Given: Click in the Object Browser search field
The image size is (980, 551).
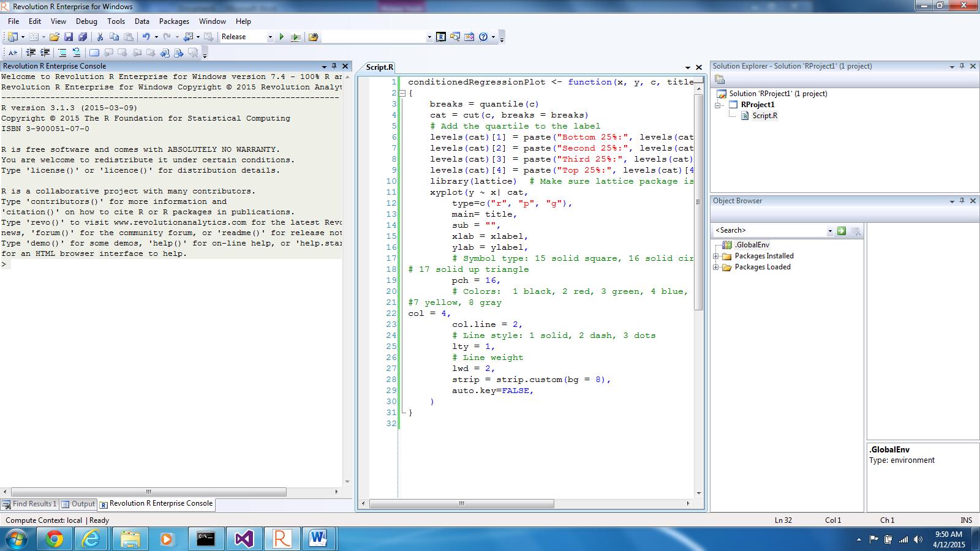Looking at the screenshot, I should 769,230.
